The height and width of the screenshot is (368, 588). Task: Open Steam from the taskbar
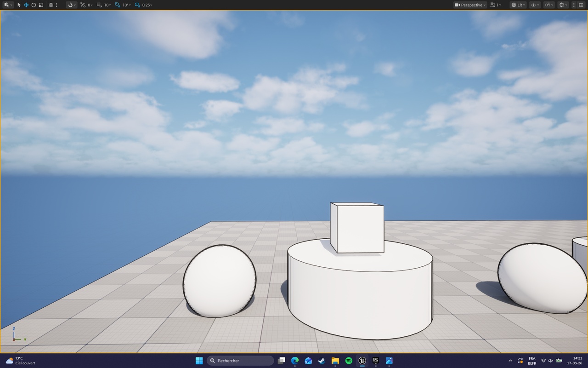point(322,361)
